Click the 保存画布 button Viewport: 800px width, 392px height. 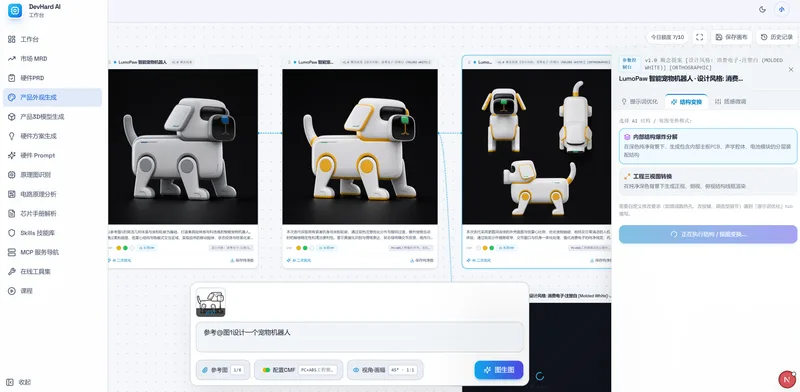click(732, 37)
